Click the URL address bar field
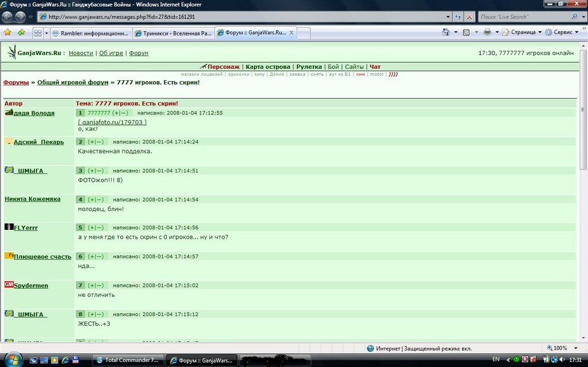 point(245,17)
